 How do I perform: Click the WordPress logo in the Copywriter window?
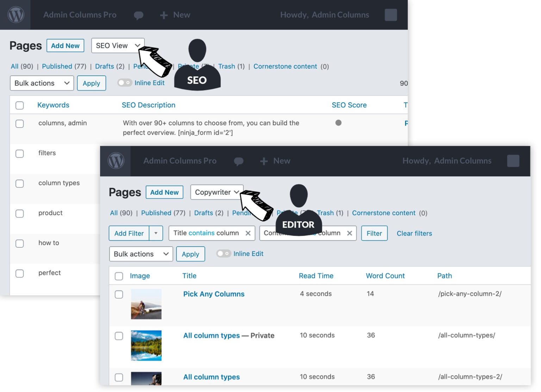pyautogui.click(x=116, y=161)
